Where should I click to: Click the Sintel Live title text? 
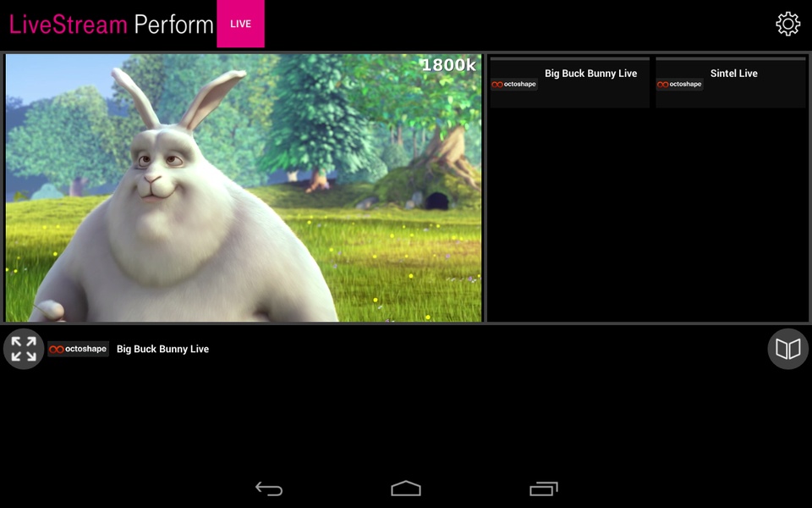[734, 73]
